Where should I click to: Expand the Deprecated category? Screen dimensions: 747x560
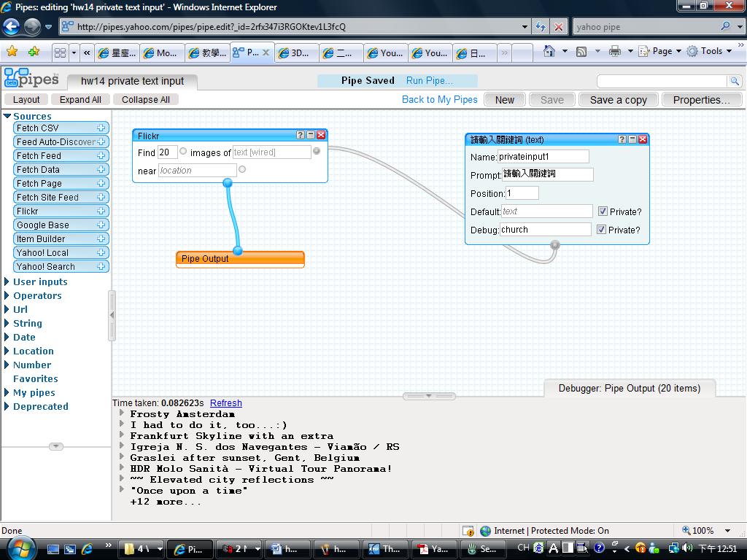[7, 405]
